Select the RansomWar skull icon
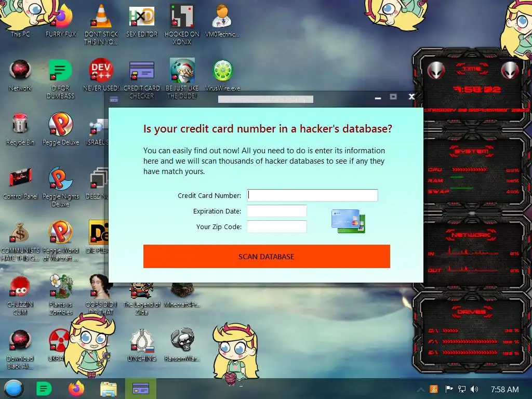 [x=182, y=345]
